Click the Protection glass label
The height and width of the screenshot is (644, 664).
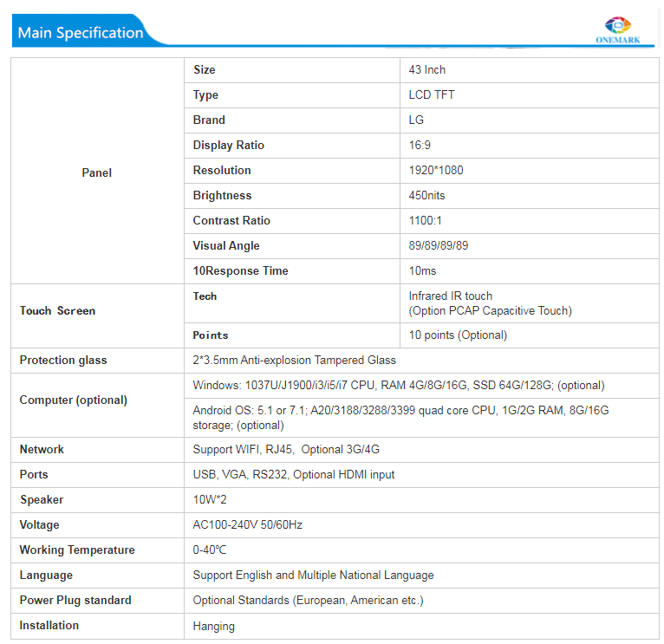[63, 361]
